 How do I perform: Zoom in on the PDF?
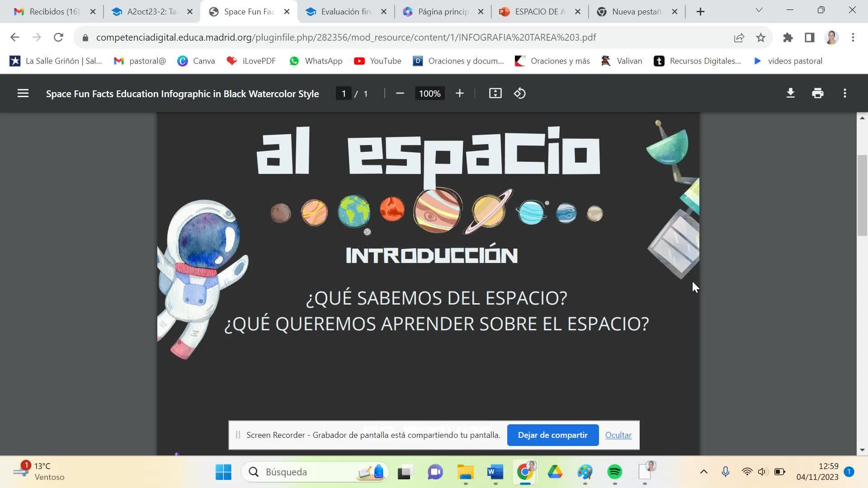point(459,94)
